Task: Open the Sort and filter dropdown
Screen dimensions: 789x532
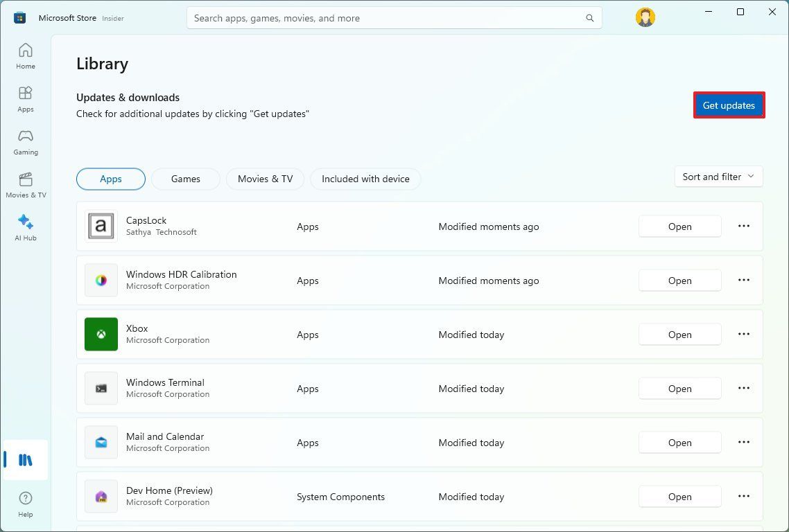Action: (x=718, y=177)
